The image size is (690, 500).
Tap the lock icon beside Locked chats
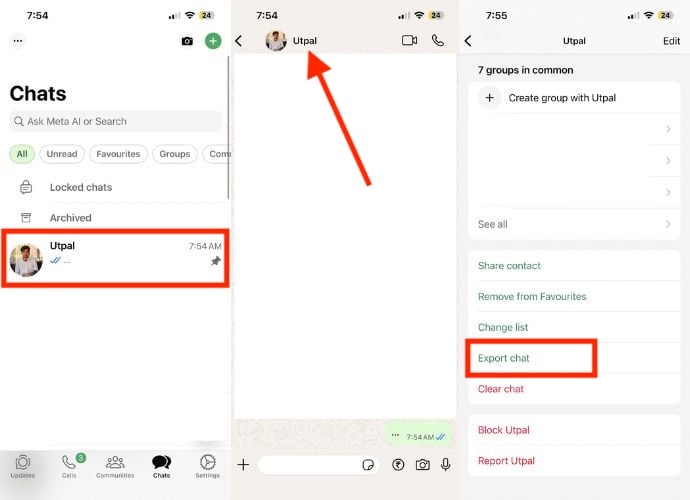pyautogui.click(x=26, y=187)
